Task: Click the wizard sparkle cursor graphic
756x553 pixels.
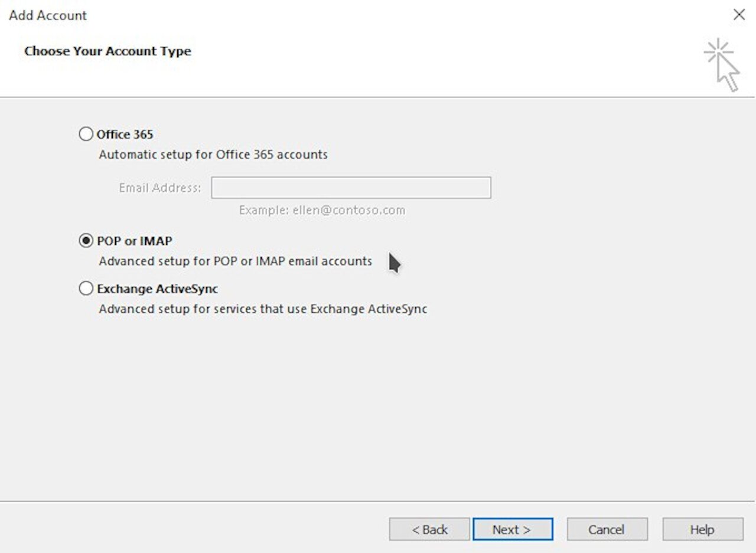Action: click(x=723, y=59)
